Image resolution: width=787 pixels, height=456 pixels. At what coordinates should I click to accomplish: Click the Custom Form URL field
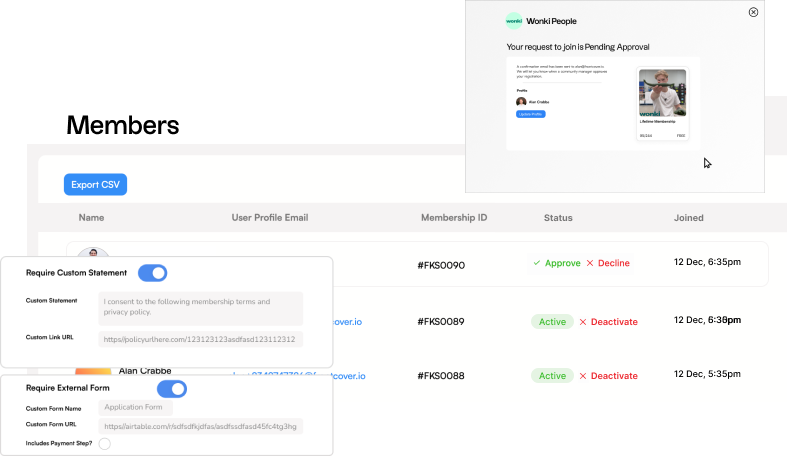(x=201, y=426)
